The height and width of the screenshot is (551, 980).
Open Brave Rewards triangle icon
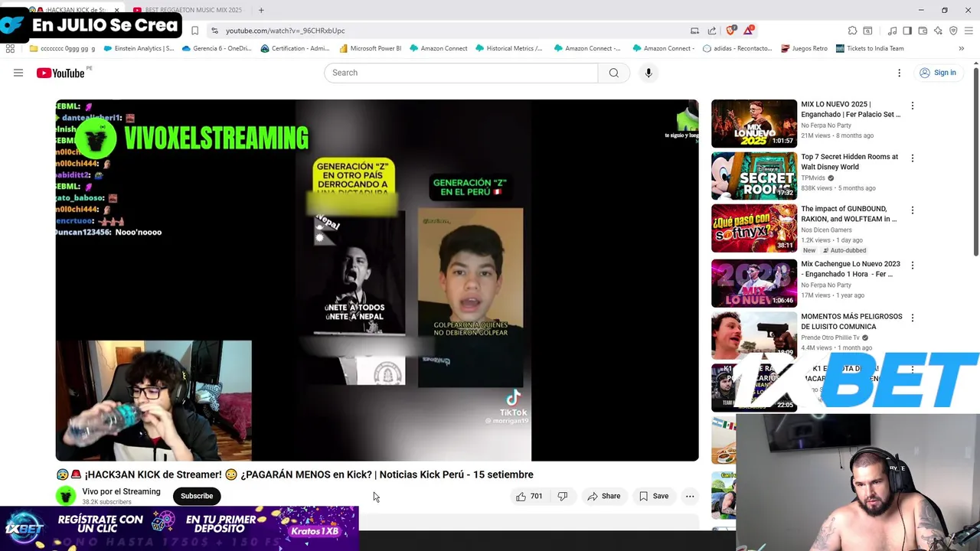pyautogui.click(x=748, y=31)
